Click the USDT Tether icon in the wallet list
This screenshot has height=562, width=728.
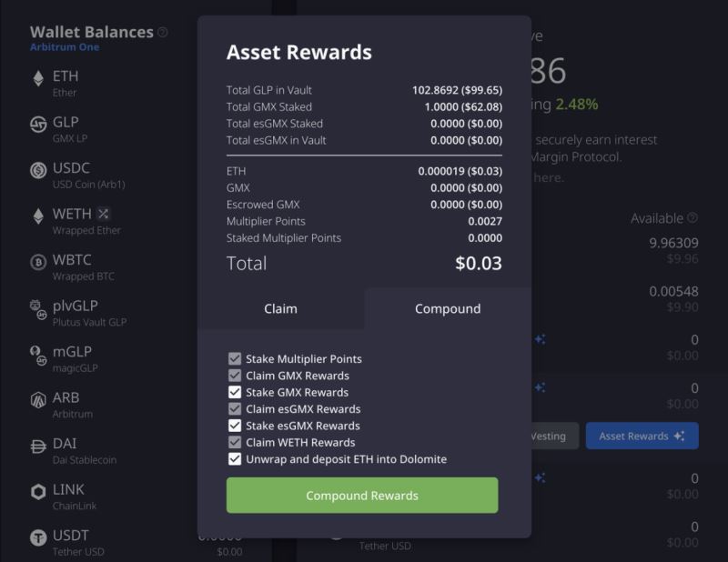point(38,538)
